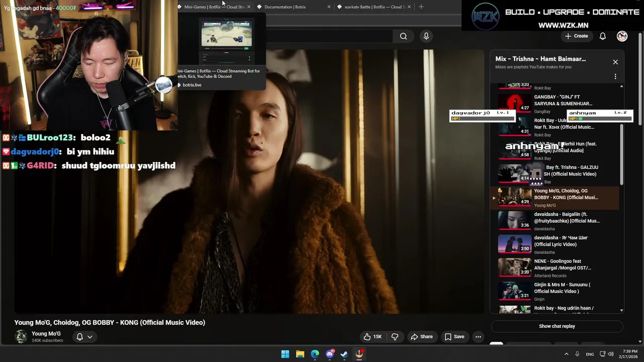Click the botrix.live link in tab preview

pos(192,85)
